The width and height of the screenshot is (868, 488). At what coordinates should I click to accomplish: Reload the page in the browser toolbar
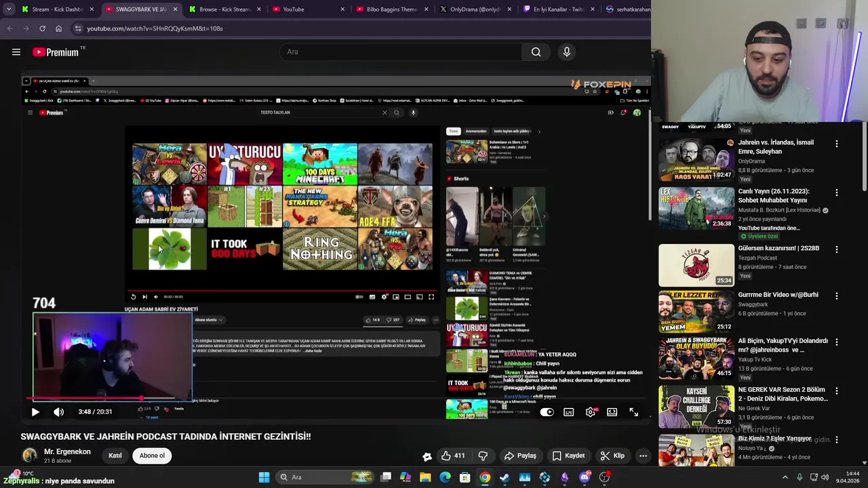[42, 28]
